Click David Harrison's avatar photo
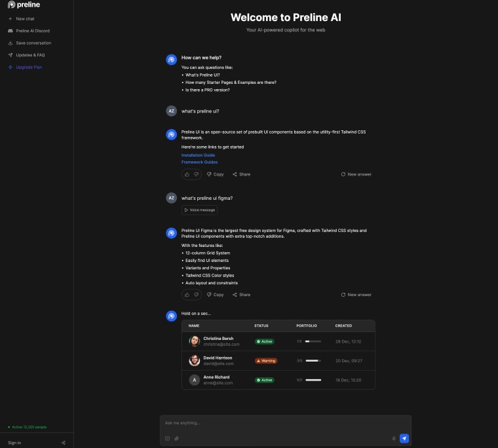498x448 pixels. pyautogui.click(x=195, y=361)
